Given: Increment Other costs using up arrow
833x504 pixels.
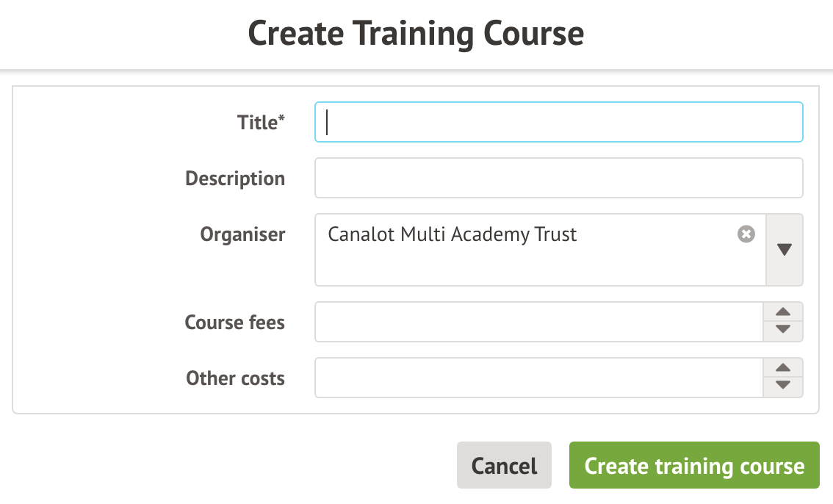Looking at the screenshot, I should [x=783, y=368].
